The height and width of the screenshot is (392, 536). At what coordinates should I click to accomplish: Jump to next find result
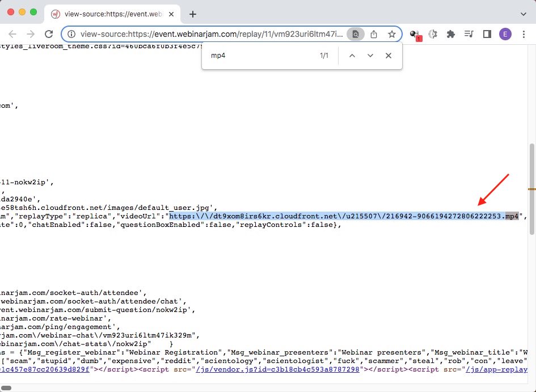(x=370, y=56)
